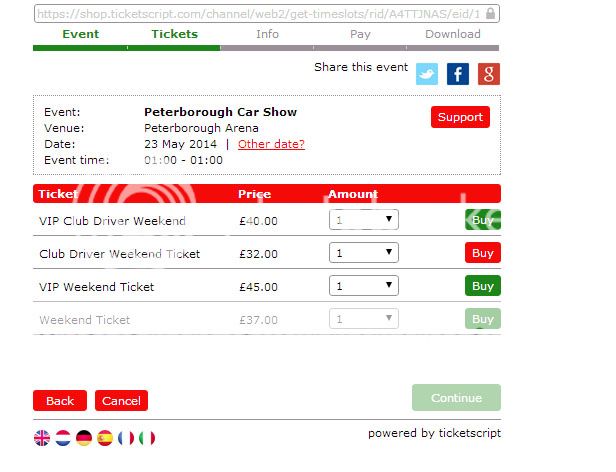Screen dimensions: 616x472
Task: Choose the Spanish flag language
Action: point(105,438)
